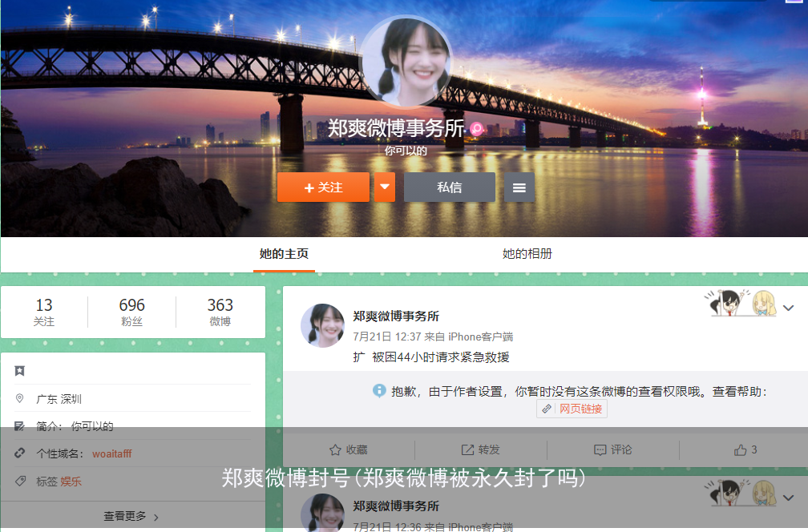Open the chevron menu on the top post
This screenshot has height=532, width=808.
coord(789,307)
